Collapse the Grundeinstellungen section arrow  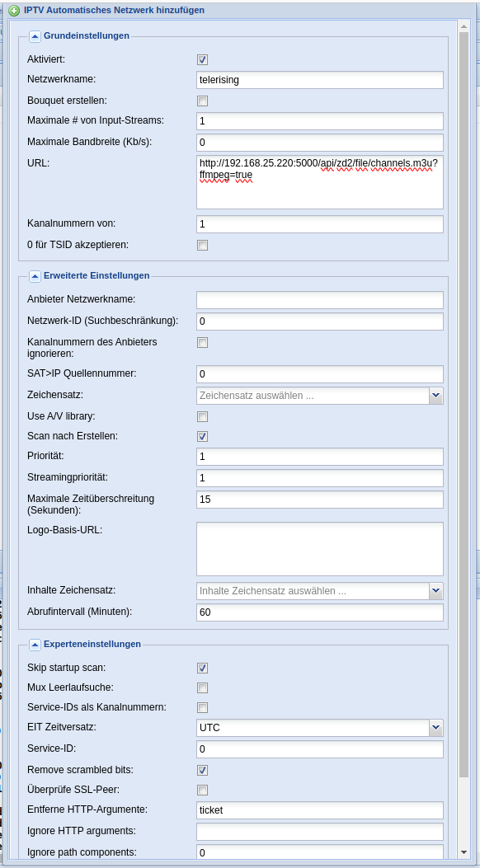click(35, 36)
